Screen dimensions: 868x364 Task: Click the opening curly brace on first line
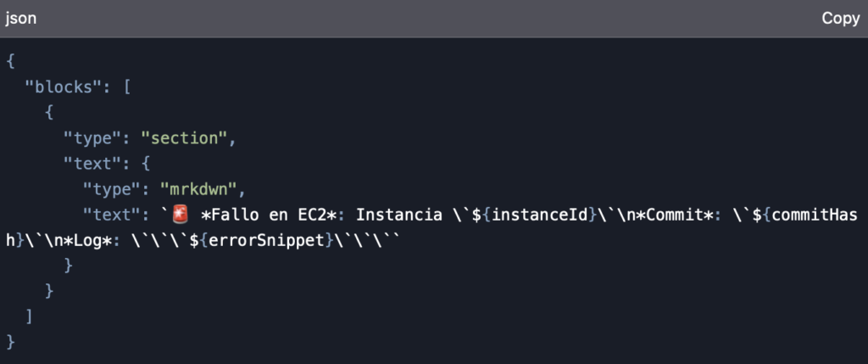(10, 61)
